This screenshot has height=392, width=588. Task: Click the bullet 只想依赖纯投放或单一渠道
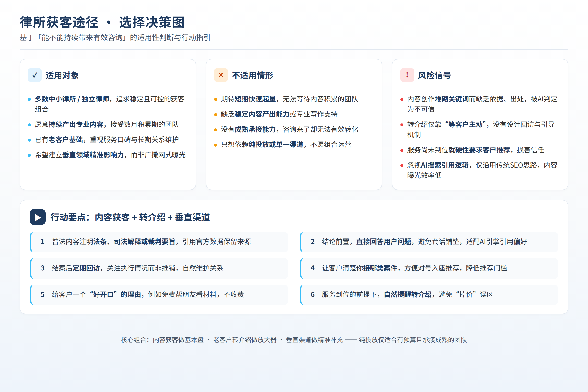(x=294, y=145)
